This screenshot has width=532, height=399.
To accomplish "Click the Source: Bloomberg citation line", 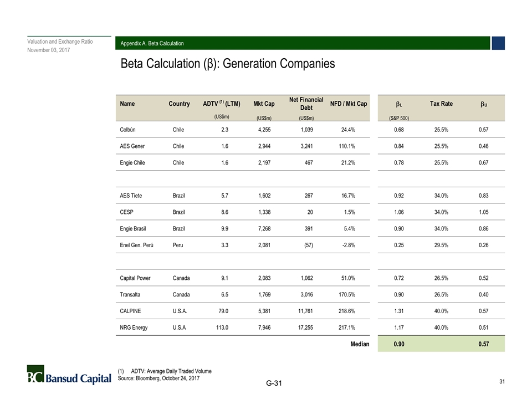I will tap(160, 378).
